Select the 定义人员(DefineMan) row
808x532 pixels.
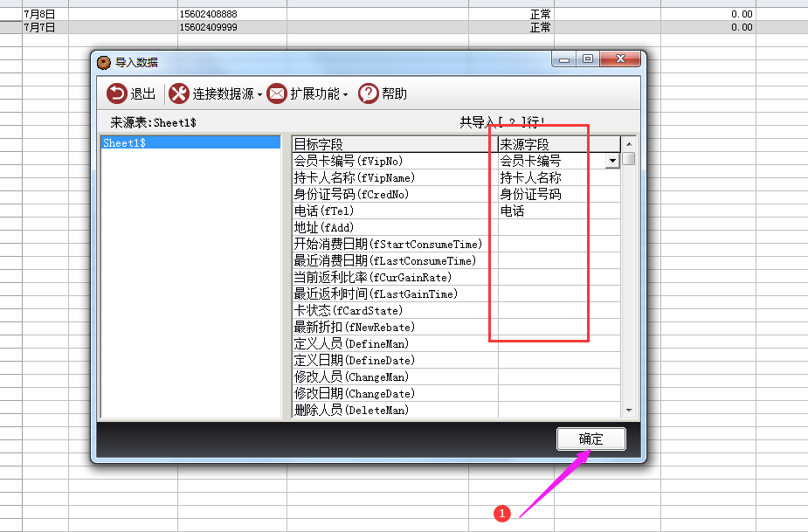point(395,343)
